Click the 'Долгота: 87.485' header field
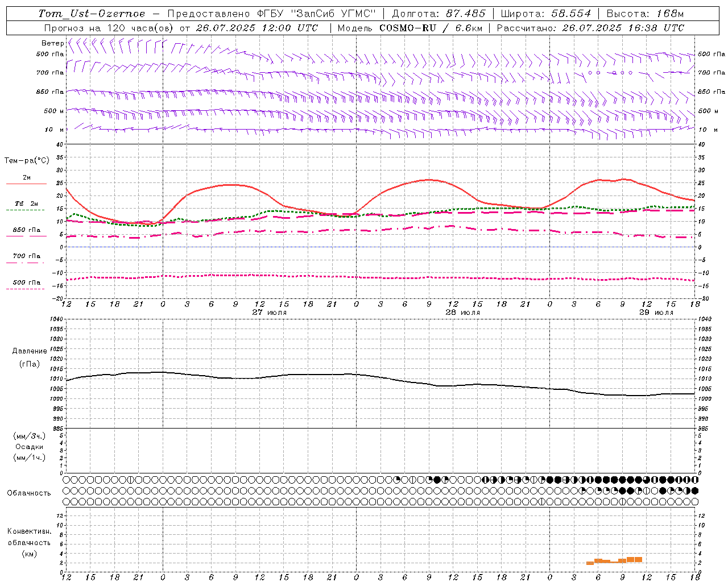Viewport: 728px width, 582px height. 439,14
